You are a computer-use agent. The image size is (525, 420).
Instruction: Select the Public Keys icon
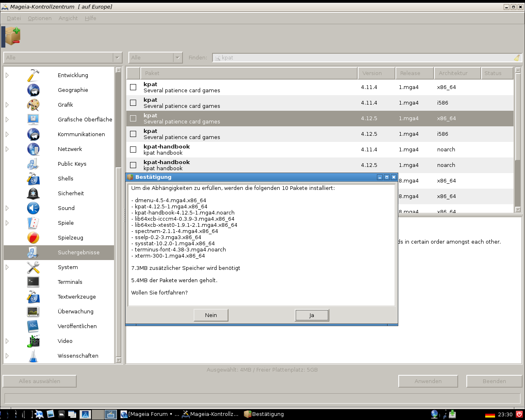tap(33, 164)
